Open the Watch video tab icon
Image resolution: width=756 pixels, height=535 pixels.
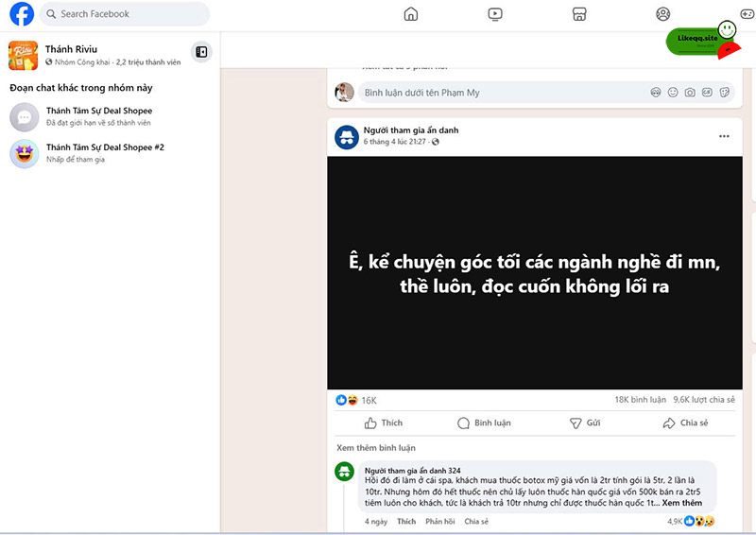pyautogui.click(x=494, y=14)
